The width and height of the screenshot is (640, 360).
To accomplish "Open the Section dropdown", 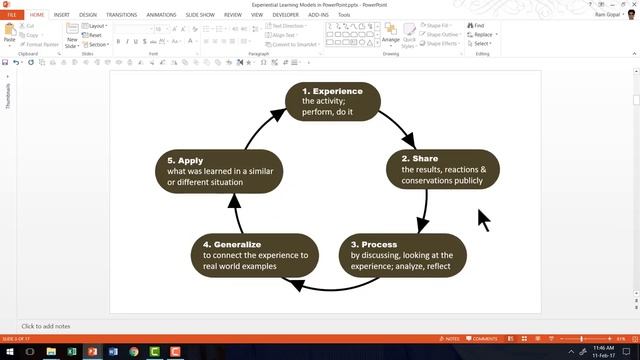I will [96, 44].
